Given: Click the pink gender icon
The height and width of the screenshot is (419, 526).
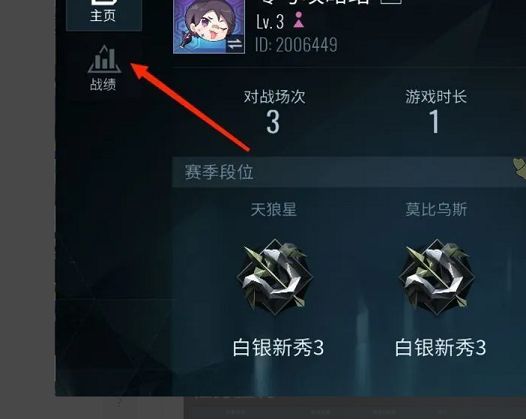Looking at the screenshot, I should (299, 20).
